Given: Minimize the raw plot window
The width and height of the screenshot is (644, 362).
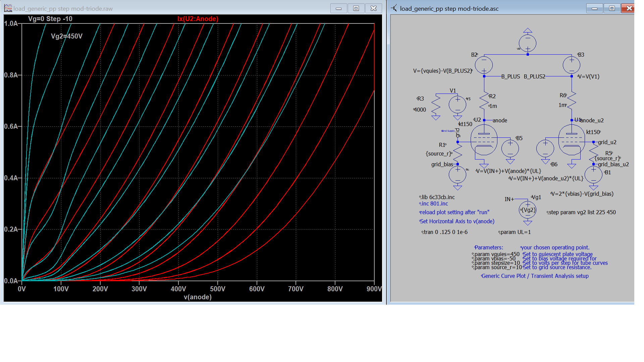Looking at the screenshot, I should click(339, 8).
